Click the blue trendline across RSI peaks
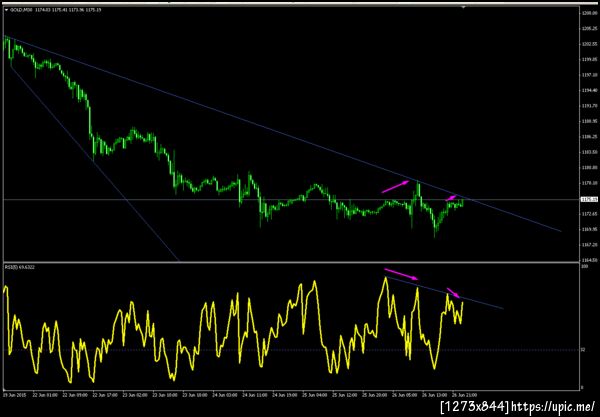 point(444,292)
